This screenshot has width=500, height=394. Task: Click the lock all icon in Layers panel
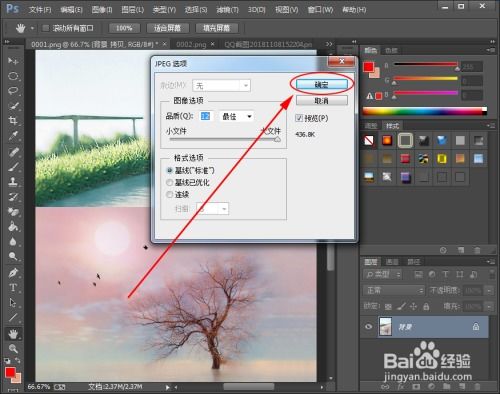click(426, 306)
